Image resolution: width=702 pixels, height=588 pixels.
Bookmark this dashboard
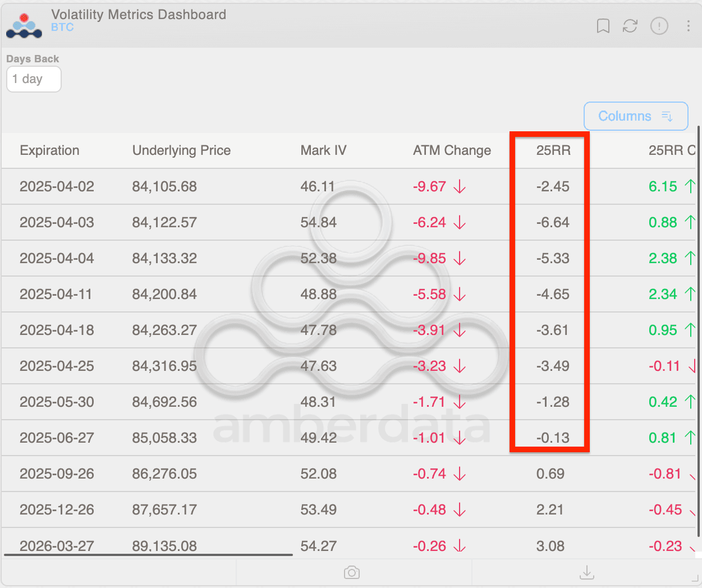point(603,26)
